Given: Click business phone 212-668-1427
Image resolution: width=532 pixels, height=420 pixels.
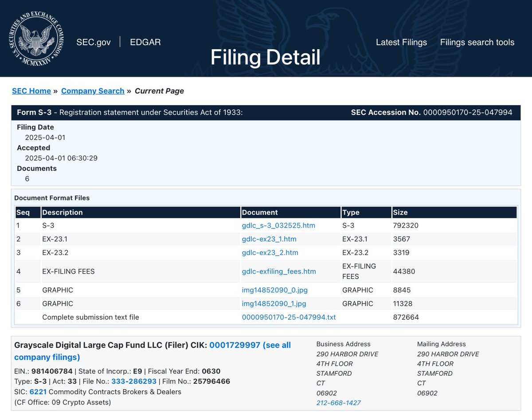Looking at the screenshot, I should 339,403.
